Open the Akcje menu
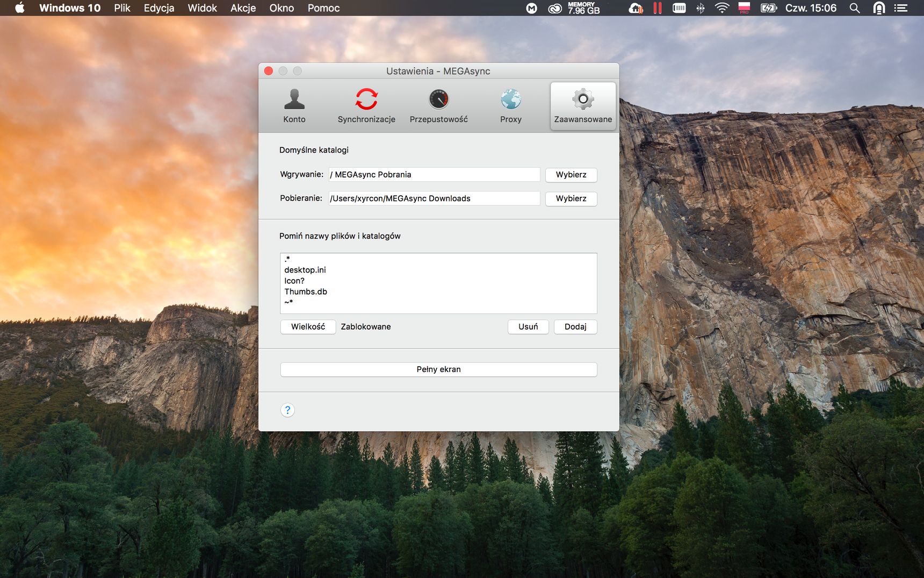Screen dimensions: 924x578 click(243, 8)
